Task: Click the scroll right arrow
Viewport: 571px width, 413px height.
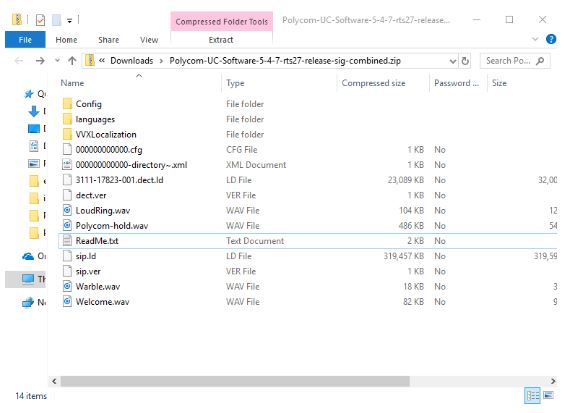Action: tap(553, 381)
